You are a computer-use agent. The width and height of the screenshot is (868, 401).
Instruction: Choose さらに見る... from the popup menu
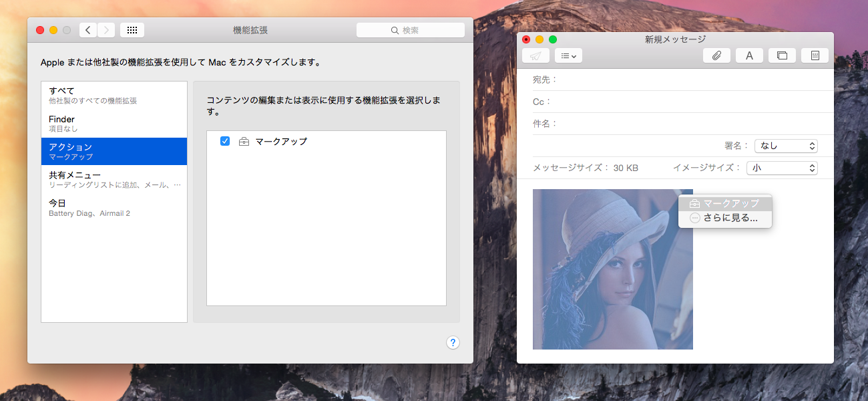(725, 218)
